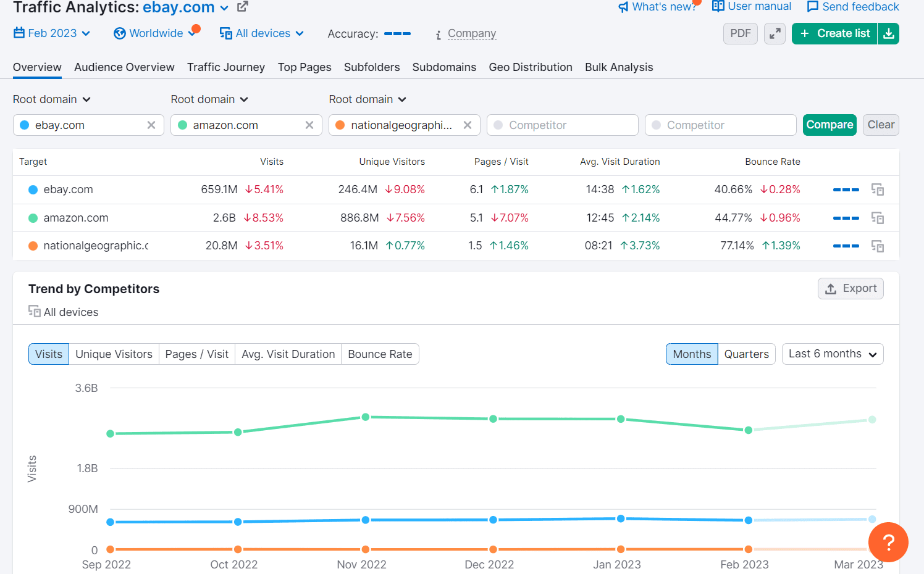Open second Root domain dropdown above amazon.com
The height and width of the screenshot is (574, 924).
coord(210,99)
